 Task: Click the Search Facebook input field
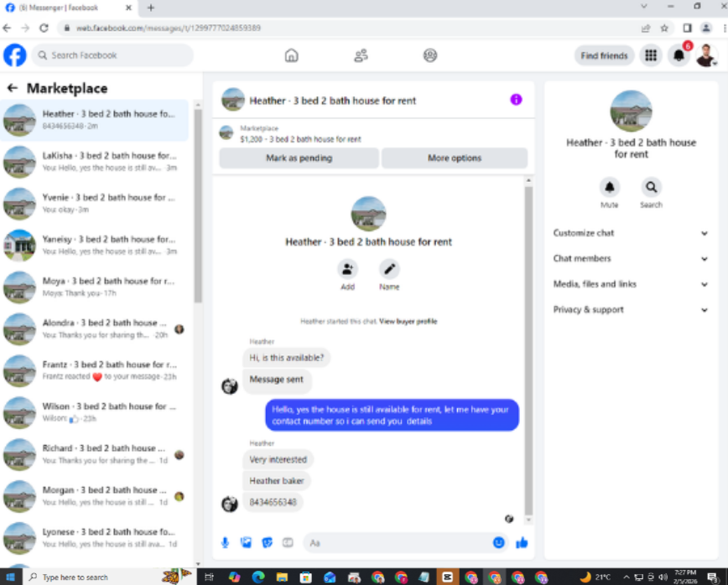pos(112,55)
